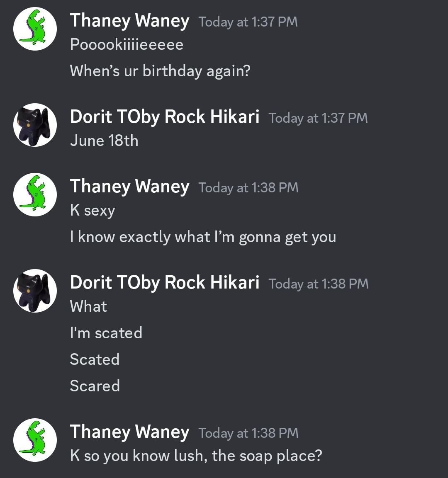Click the Thaney Waney username above "Pooookiiiieeeee"
The height and width of the screenshot is (478, 448).
(x=129, y=21)
